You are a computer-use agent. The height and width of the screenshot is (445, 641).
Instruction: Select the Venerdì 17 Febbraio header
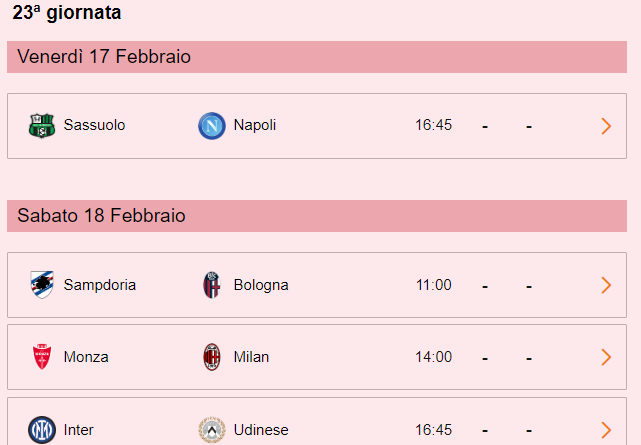coord(317,57)
